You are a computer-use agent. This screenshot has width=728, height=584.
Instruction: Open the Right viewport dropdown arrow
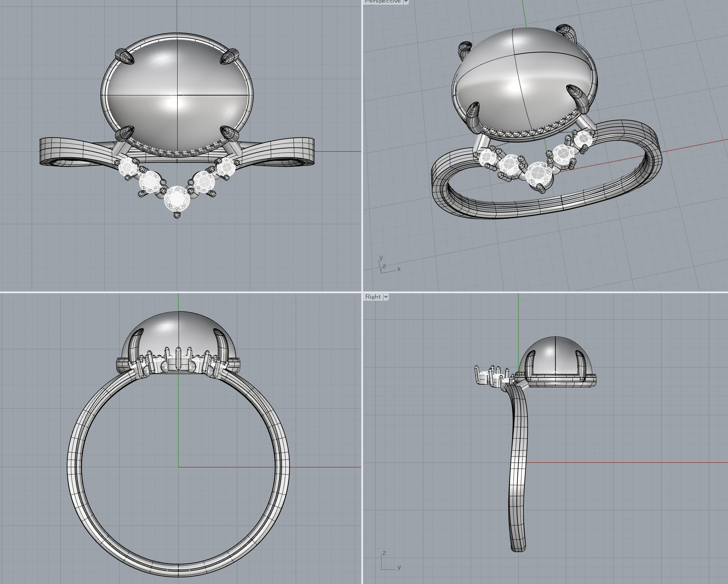point(386,297)
